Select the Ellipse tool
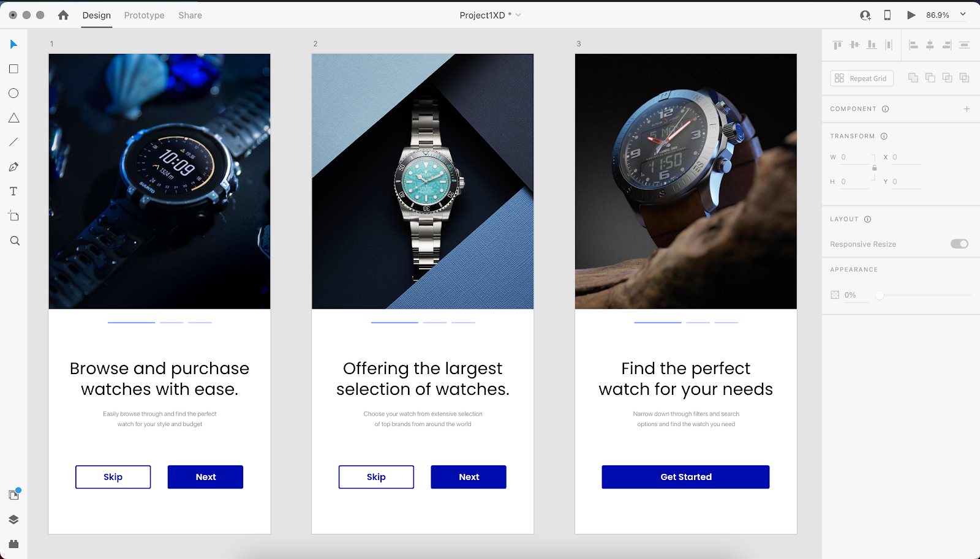Viewport: 980px width, 559px height. (13, 93)
